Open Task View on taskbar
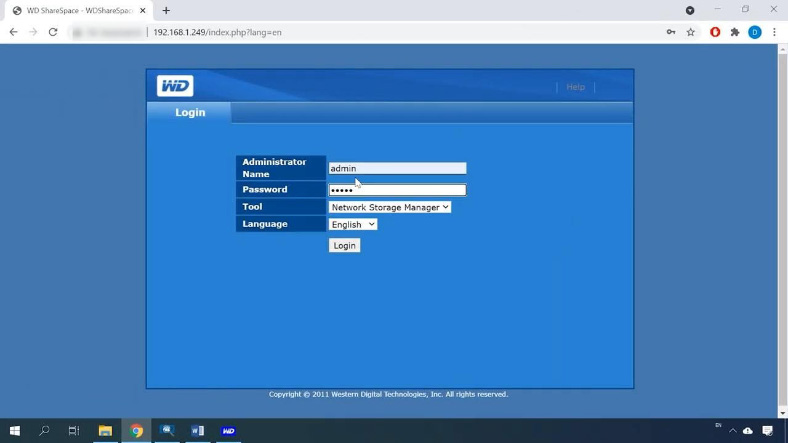788x443 pixels. click(74, 430)
